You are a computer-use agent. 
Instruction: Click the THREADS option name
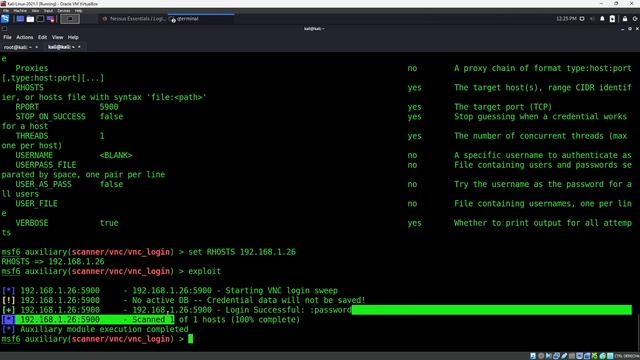tap(32, 136)
